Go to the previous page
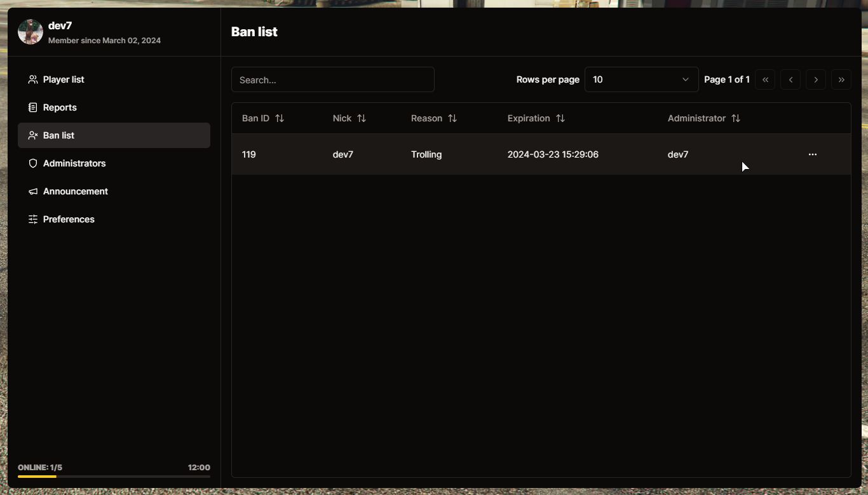This screenshot has height=495, width=868. 790,79
